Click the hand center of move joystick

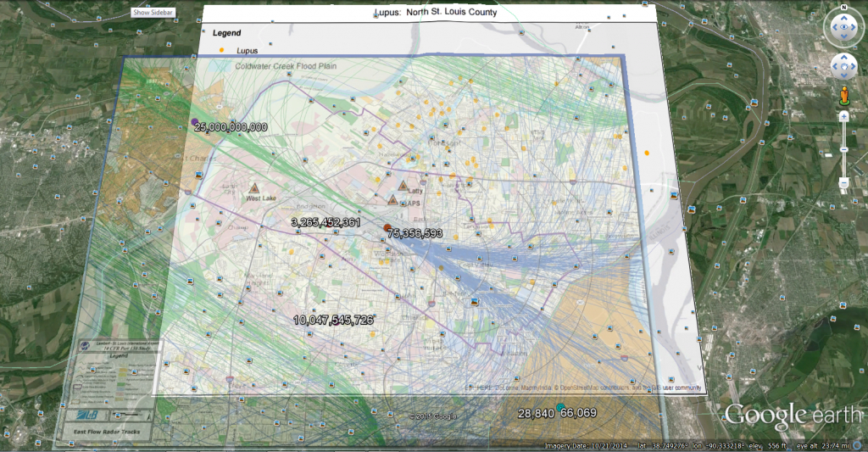(843, 65)
